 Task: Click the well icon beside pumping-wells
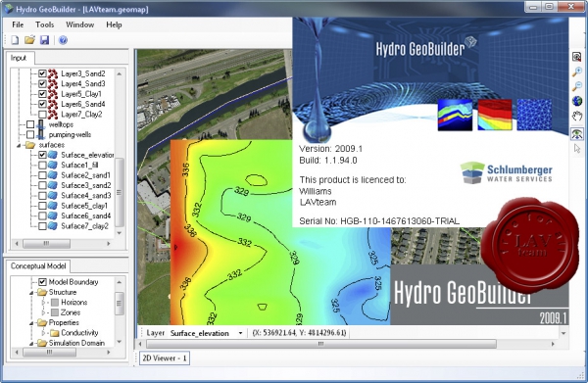(41, 135)
